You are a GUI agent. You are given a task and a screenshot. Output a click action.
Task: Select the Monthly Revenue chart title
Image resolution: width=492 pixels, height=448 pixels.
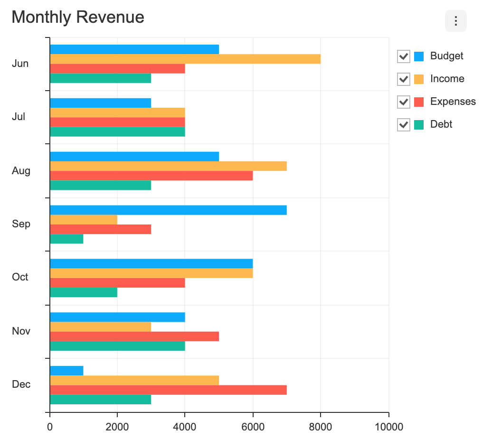77,17
